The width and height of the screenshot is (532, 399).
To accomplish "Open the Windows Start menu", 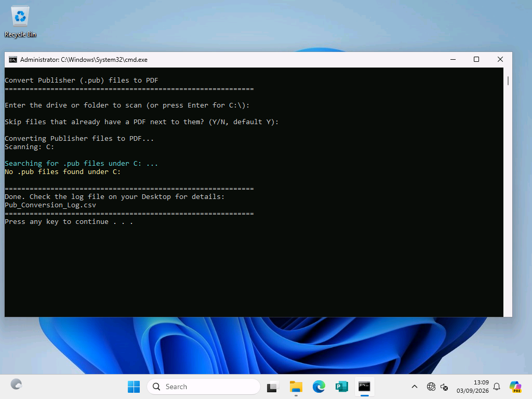I will pos(134,387).
